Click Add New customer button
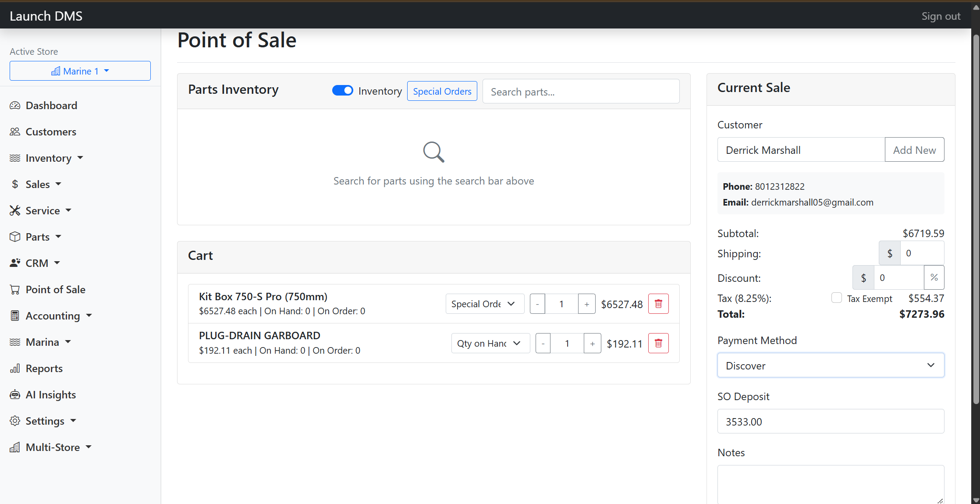The height and width of the screenshot is (504, 980). click(914, 150)
